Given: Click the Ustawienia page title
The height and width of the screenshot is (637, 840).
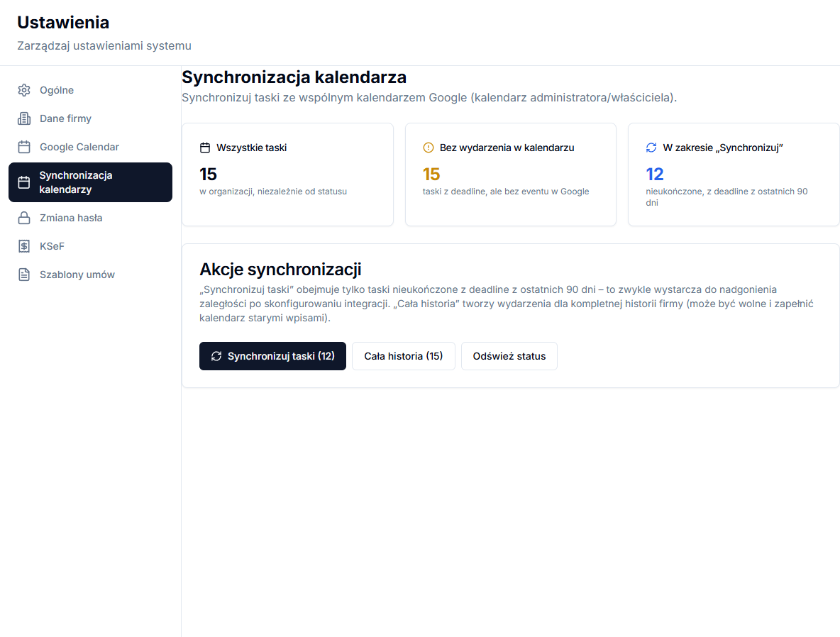Looking at the screenshot, I should 63,23.
